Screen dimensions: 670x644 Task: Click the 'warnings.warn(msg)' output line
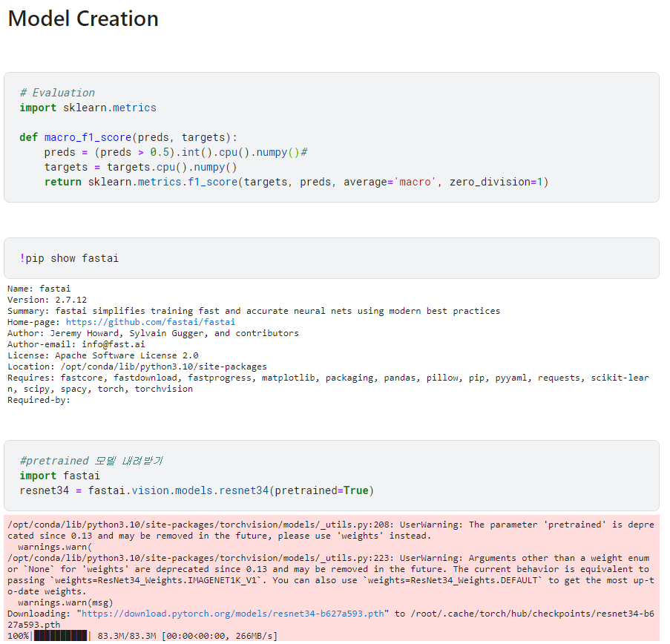tap(65, 602)
